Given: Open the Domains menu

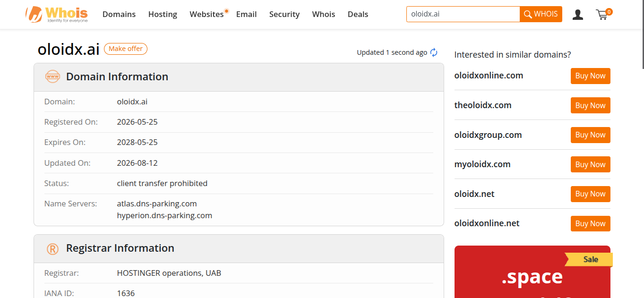Looking at the screenshot, I should (119, 14).
